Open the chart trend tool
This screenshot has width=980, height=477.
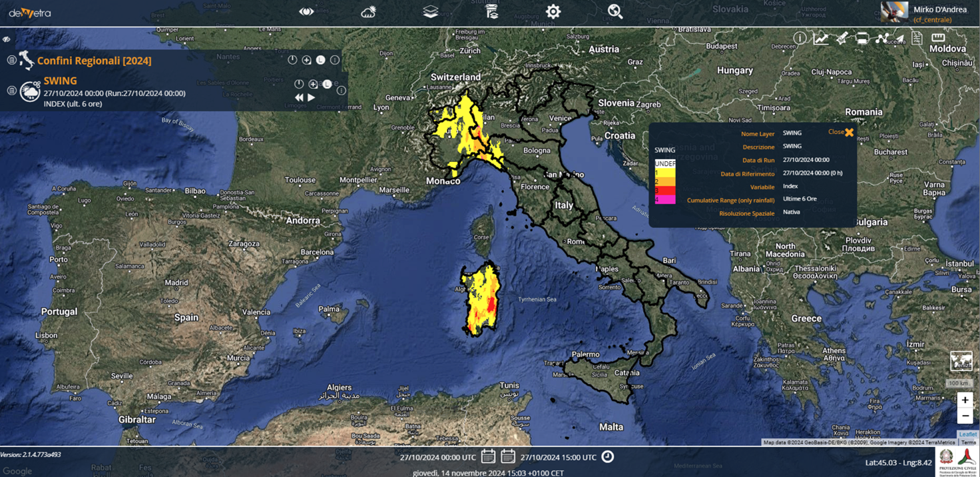(x=821, y=39)
